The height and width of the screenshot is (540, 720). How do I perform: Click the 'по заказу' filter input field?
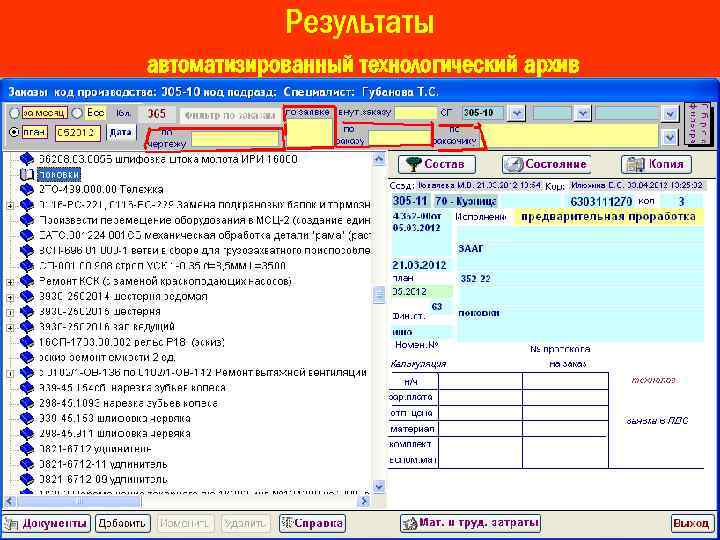(399, 138)
